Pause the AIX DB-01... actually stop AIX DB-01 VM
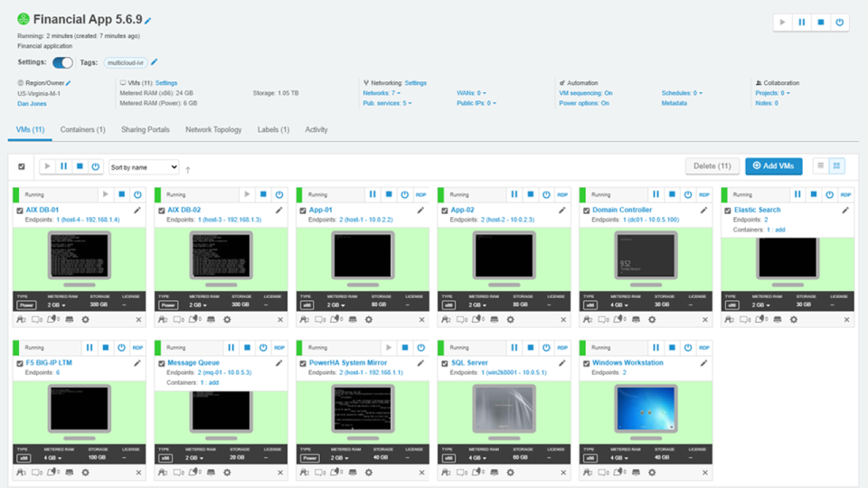Screen dimensions: 868x488 (x=122, y=195)
